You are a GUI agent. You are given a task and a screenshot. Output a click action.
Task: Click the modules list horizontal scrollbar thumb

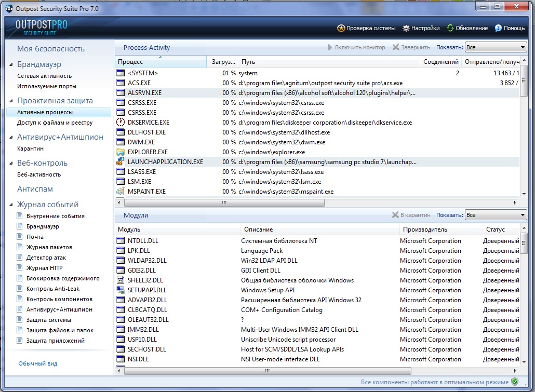coord(267,371)
